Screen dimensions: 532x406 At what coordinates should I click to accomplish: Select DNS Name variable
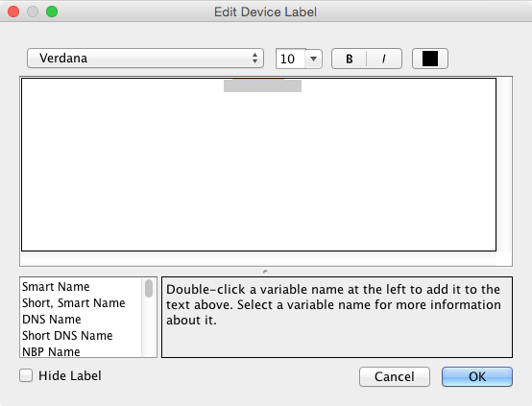(52, 320)
